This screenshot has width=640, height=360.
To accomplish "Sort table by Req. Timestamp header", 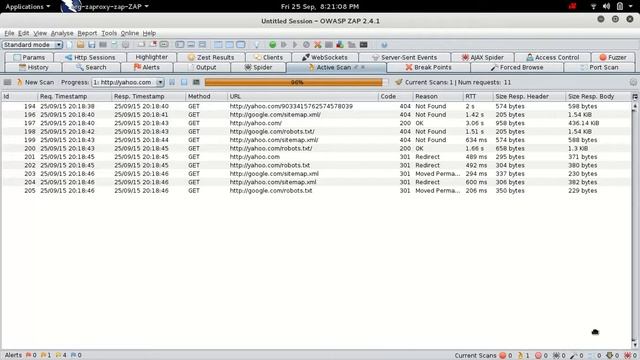I will pos(74,96).
